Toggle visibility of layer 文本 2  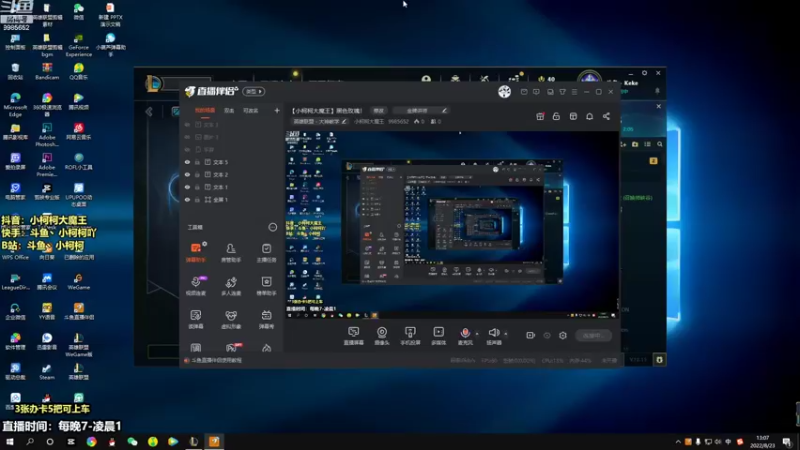click(187, 174)
